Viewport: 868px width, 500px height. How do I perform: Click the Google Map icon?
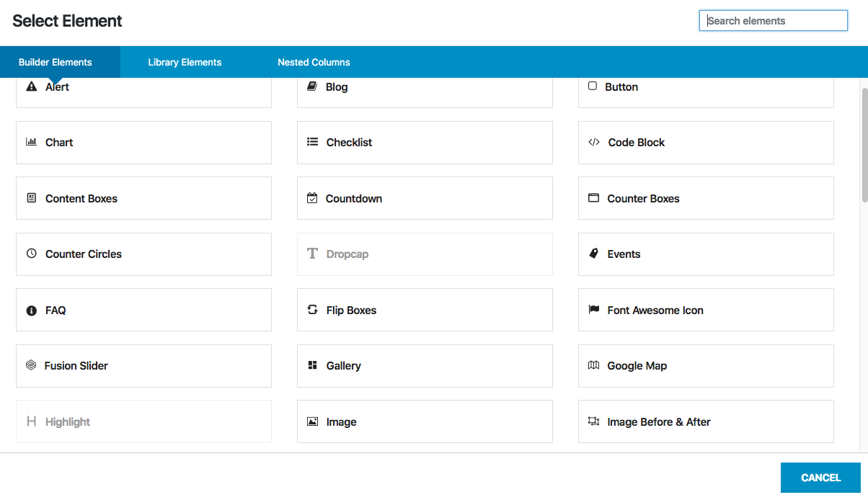(593, 365)
